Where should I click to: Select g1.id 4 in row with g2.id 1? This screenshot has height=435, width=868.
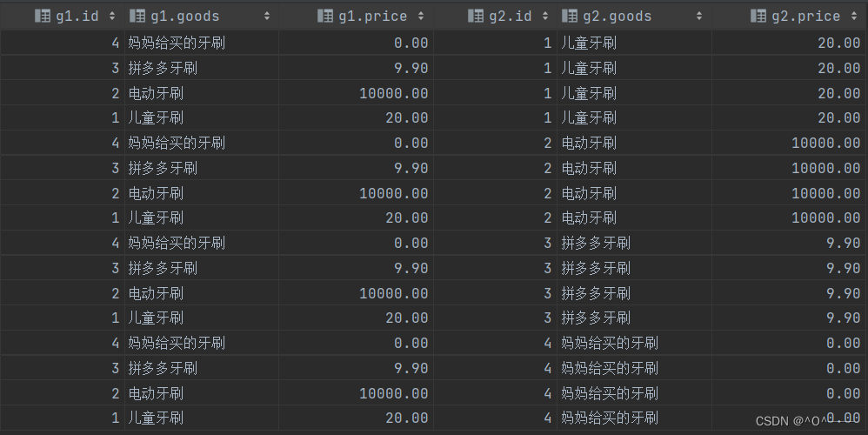click(x=115, y=43)
